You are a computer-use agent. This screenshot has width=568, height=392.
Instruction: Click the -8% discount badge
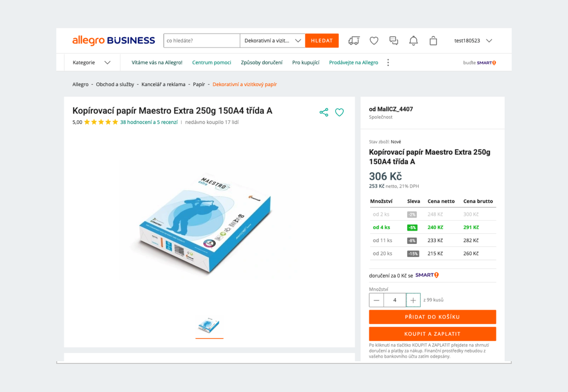pos(412,241)
